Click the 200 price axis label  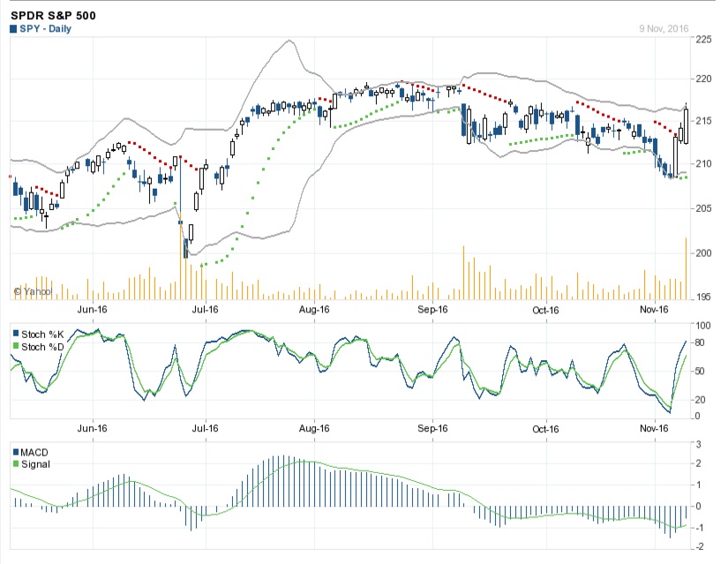tap(703, 252)
